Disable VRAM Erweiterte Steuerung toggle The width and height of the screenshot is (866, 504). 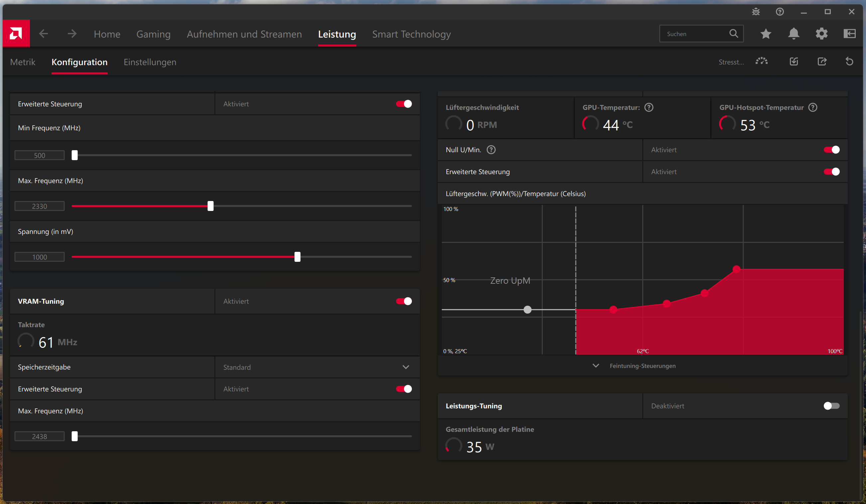(404, 389)
